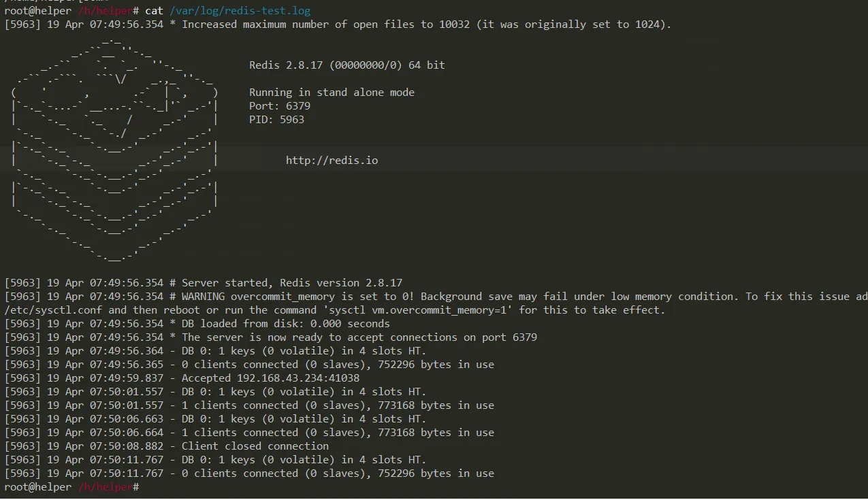Click the "Accepted 192.168.43.234:41038" log entry
The width and height of the screenshot is (868, 500).
click(270, 378)
